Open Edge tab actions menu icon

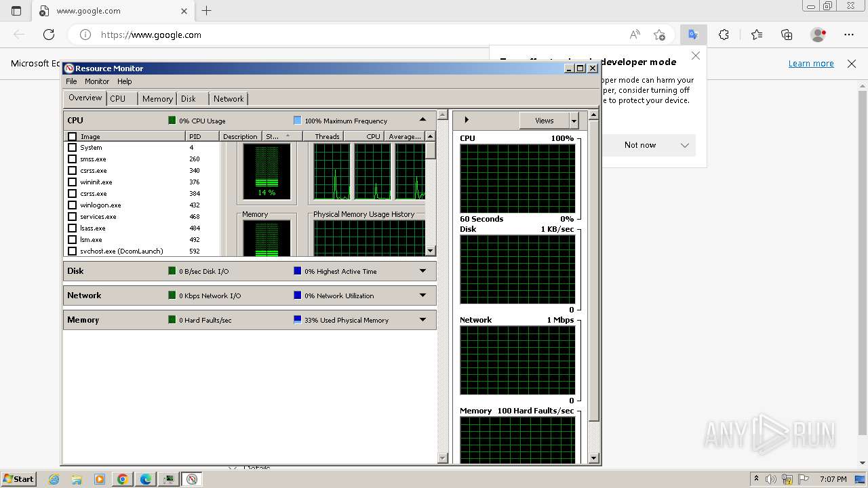16,11
